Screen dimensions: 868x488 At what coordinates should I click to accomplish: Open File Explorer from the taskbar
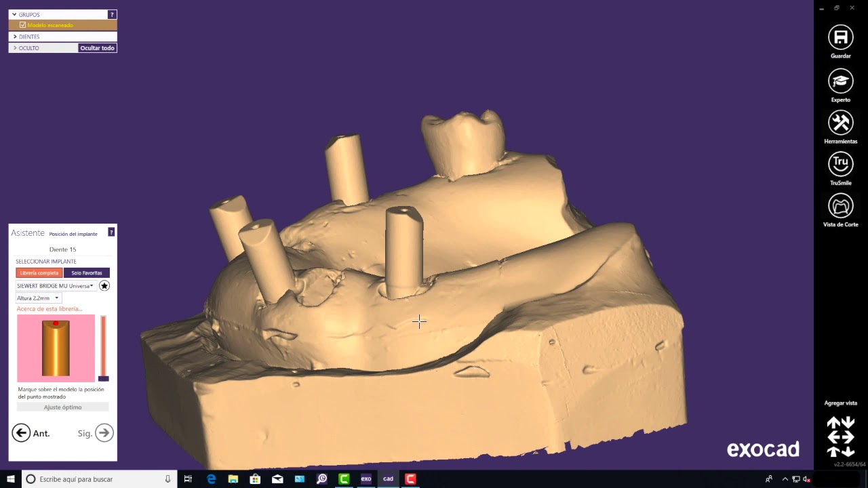pyautogui.click(x=233, y=479)
